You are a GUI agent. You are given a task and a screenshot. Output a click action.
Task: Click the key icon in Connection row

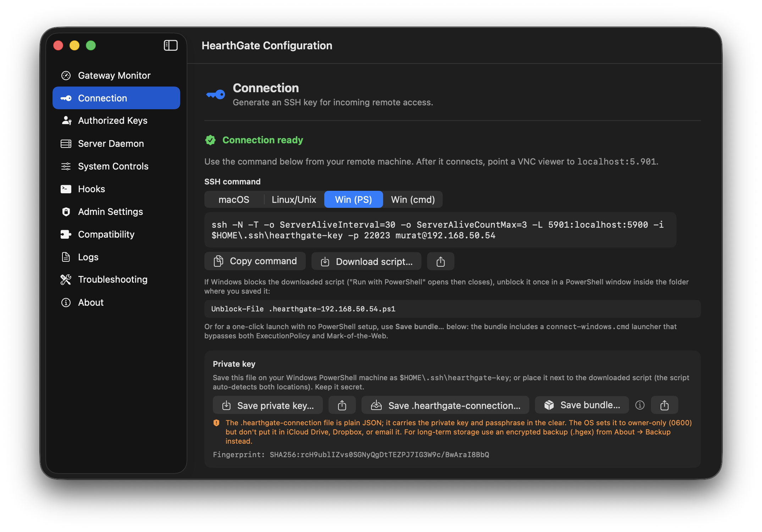tap(66, 98)
